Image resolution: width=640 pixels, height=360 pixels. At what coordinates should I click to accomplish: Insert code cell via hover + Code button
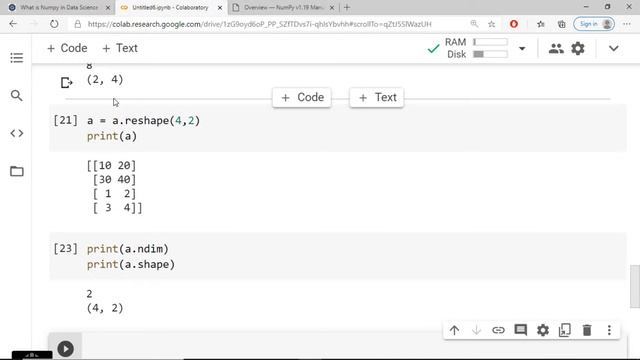click(302, 98)
